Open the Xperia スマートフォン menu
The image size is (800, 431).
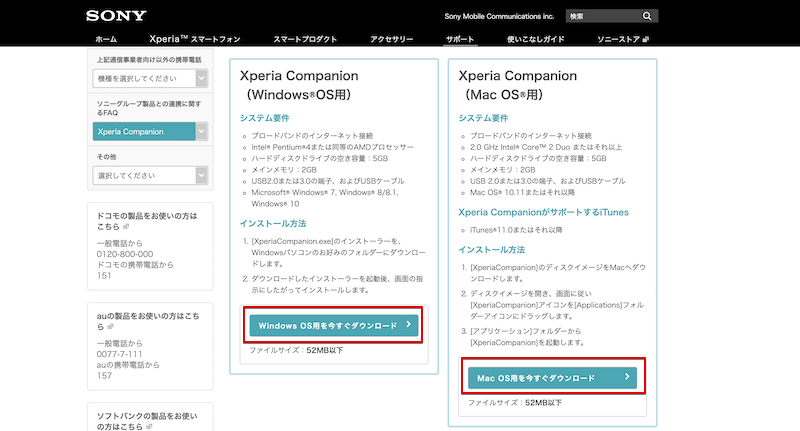click(196, 39)
